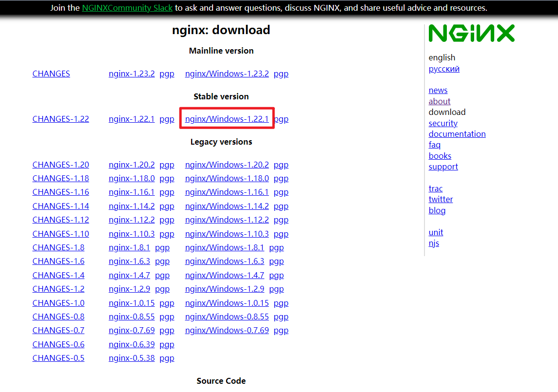Open the books link
Viewport: 558px width, 392px height.
pos(440,156)
